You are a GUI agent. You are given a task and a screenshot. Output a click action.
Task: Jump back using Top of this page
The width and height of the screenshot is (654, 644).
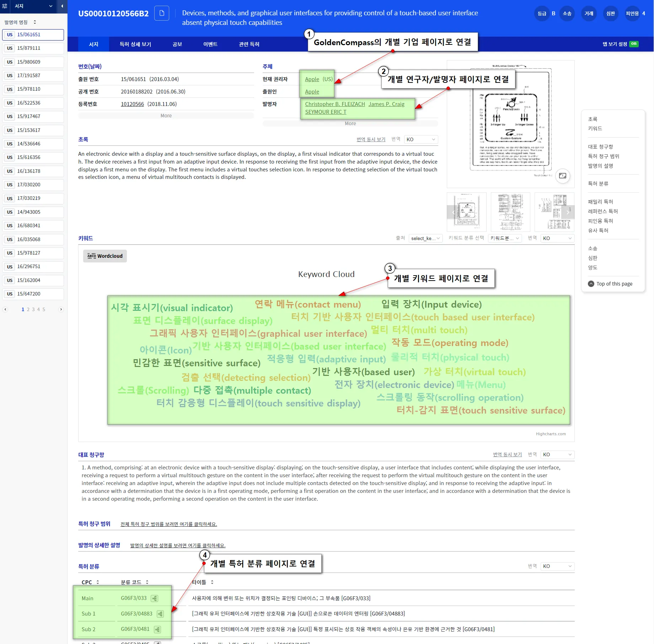point(610,284)
